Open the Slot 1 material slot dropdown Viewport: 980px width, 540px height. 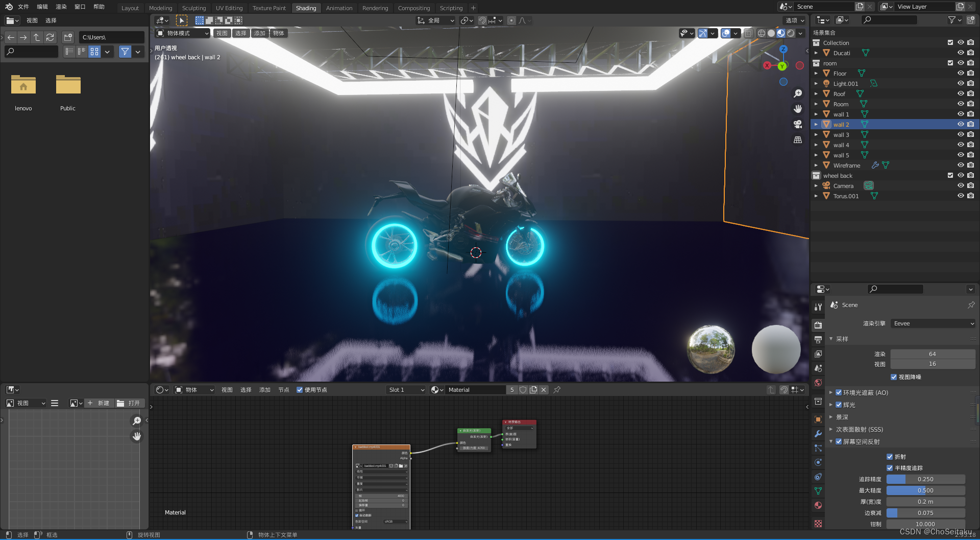406,390
